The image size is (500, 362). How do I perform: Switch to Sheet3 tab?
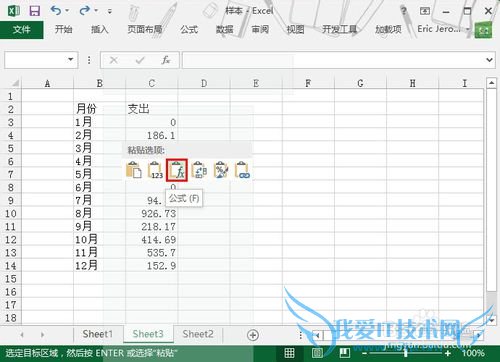click(x=148, y=334)
